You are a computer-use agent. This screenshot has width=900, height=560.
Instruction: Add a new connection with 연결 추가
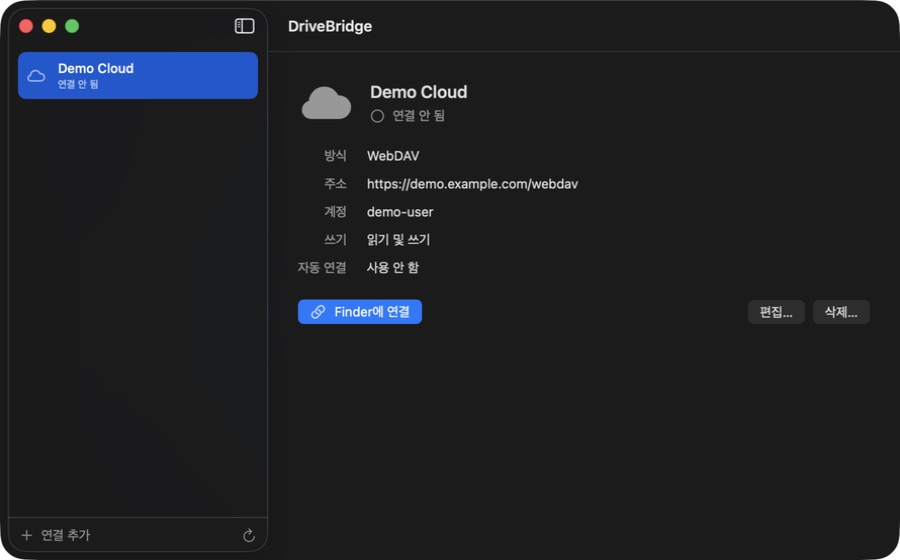56,535
